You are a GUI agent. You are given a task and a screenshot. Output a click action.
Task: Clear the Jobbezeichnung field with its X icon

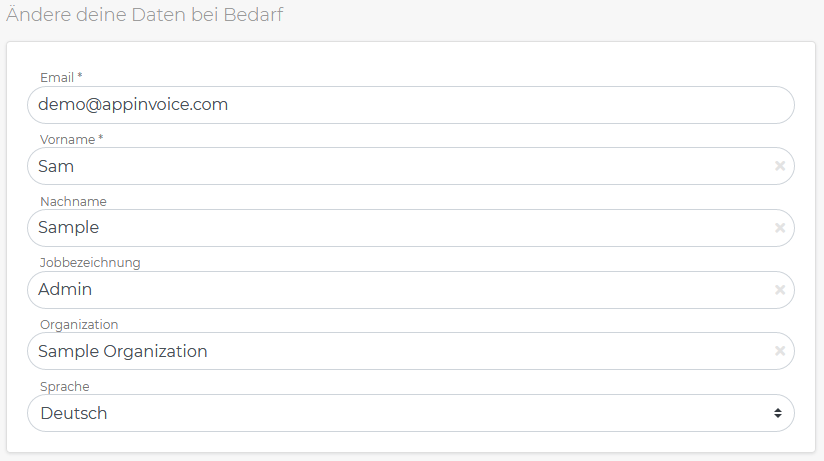click(x=780, y=290)
